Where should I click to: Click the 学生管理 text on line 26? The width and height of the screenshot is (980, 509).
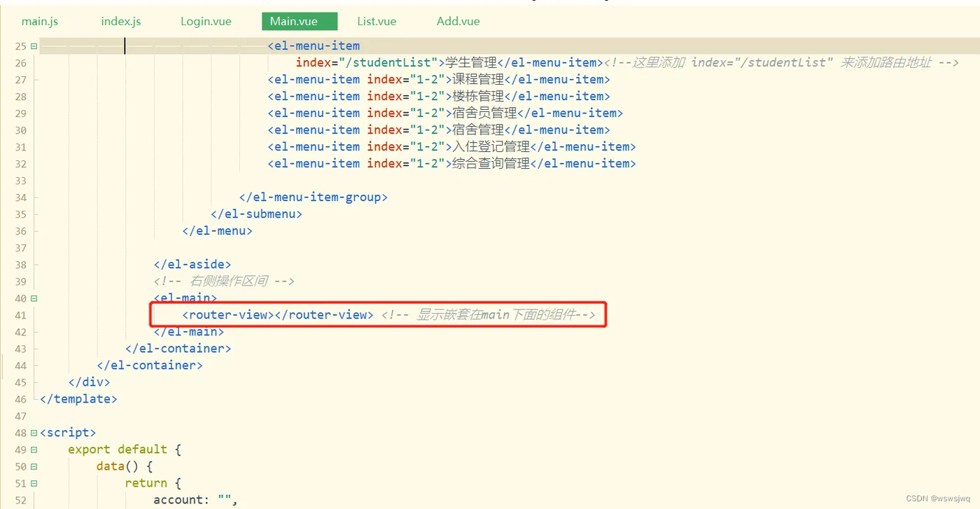[472, 63]
